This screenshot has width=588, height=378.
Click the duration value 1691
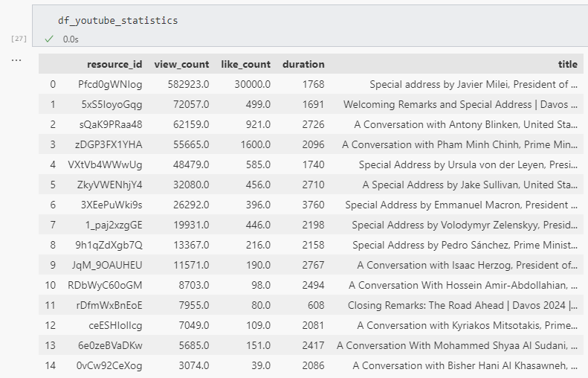(314, 104)
